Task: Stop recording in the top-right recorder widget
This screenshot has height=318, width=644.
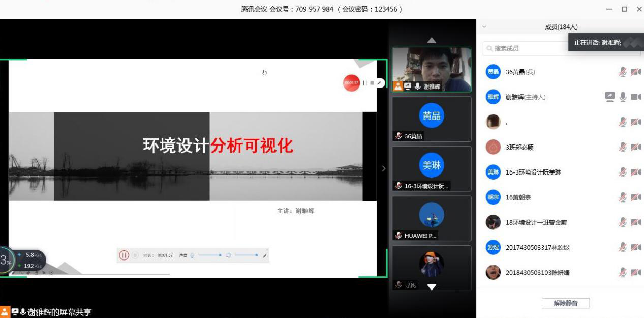Action: tap(372, 83)
